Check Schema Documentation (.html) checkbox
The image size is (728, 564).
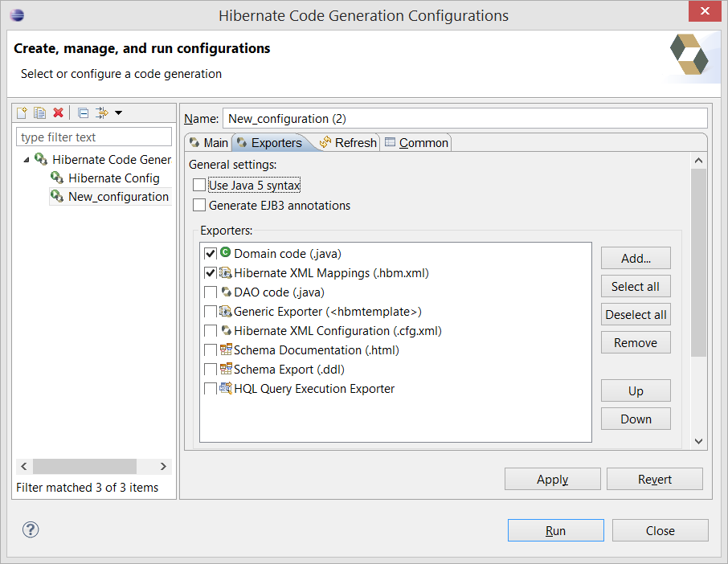pyautogui.click(x=211, y=350)
